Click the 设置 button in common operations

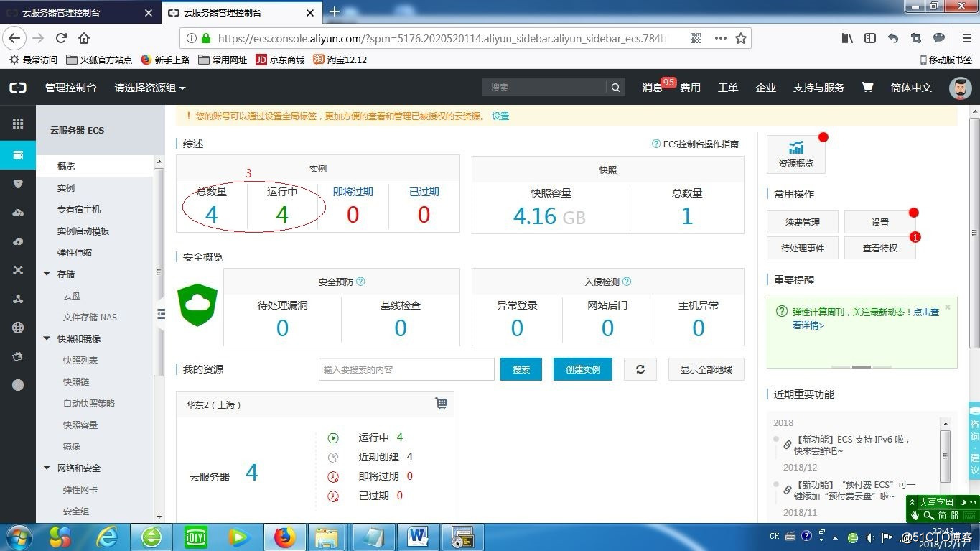(880, 223)
